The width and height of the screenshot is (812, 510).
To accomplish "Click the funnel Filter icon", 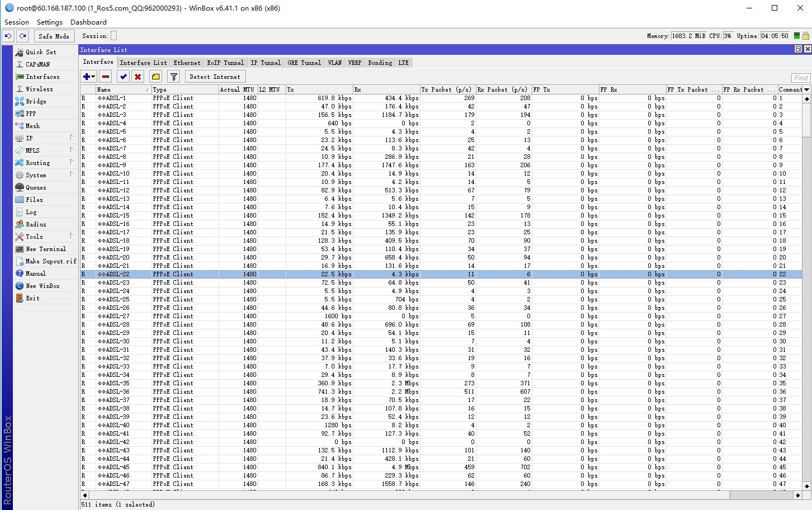I will pyautogui.click(x=174, y=77).
